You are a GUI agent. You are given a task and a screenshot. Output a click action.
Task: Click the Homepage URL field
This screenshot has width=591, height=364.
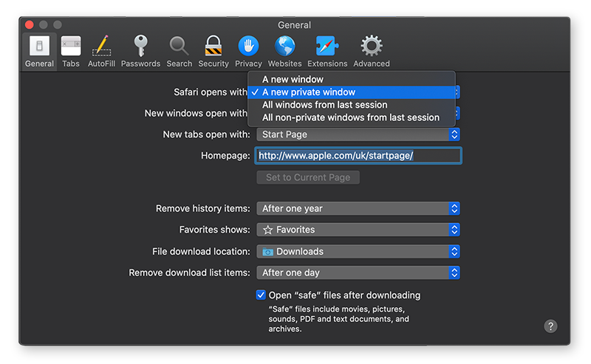pos(358,156)
